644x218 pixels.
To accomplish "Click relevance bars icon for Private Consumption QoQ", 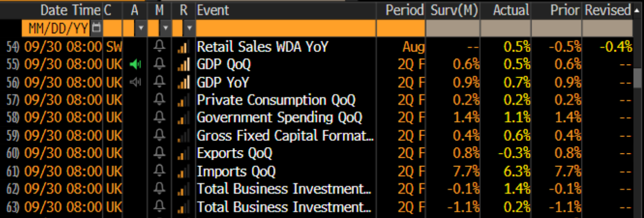I will click(183, 101).
